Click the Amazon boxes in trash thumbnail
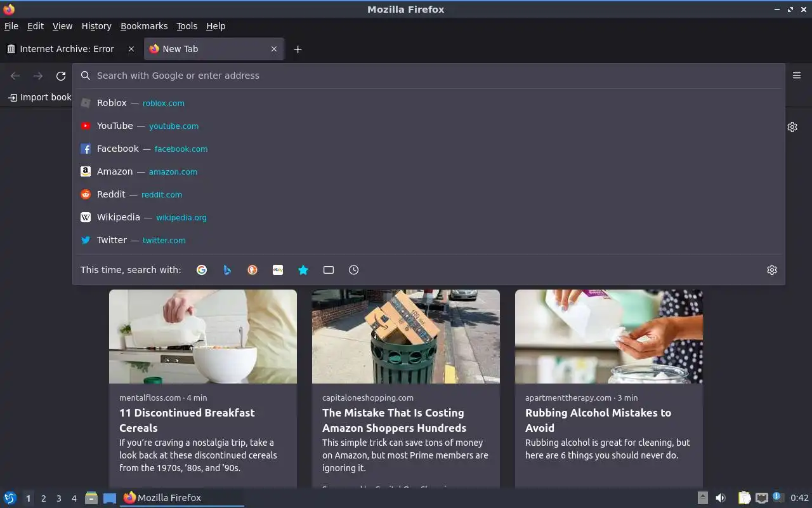This screenshot has height=508, width=812. (x=406, y=337)
